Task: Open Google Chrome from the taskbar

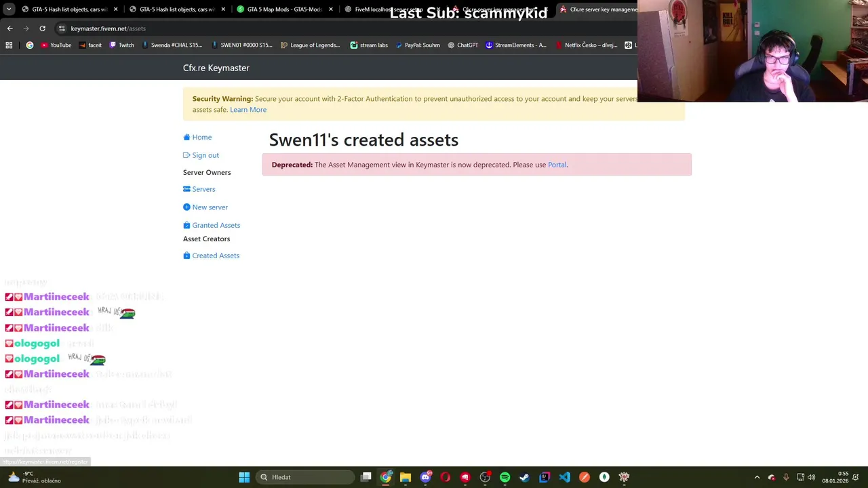Action: coord(386,477)
